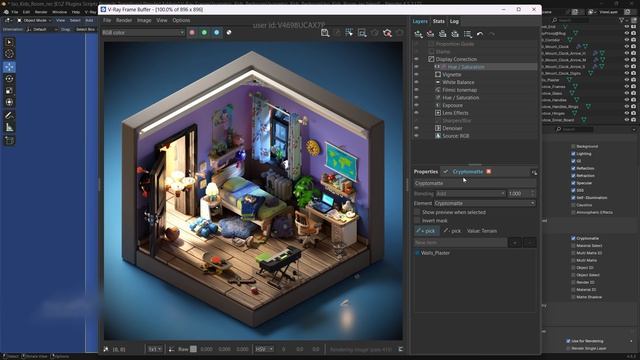Click the blending amount 1.000 field

click(521, 194)
